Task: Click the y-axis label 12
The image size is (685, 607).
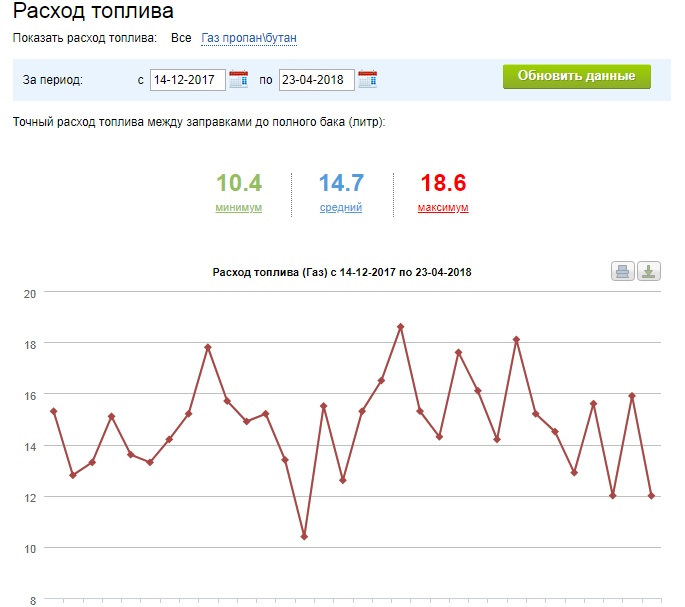Action: (30, 498)
